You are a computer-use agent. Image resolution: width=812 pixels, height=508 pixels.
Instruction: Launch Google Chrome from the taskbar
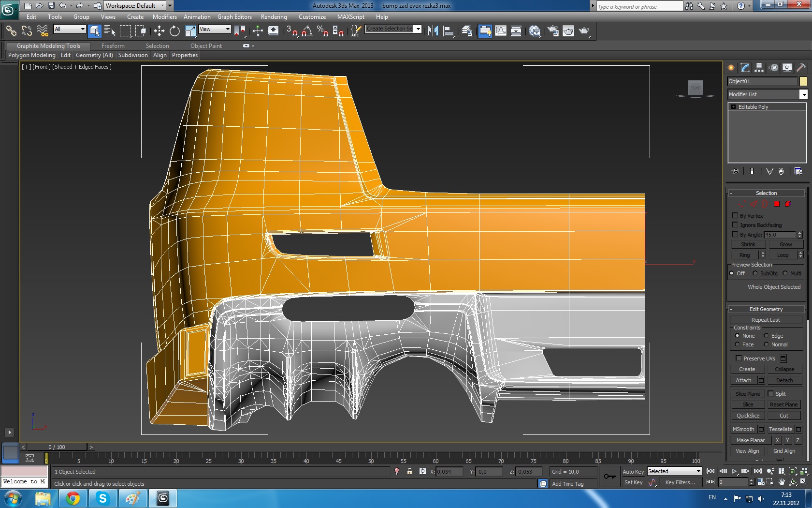(x=73, y=498)
